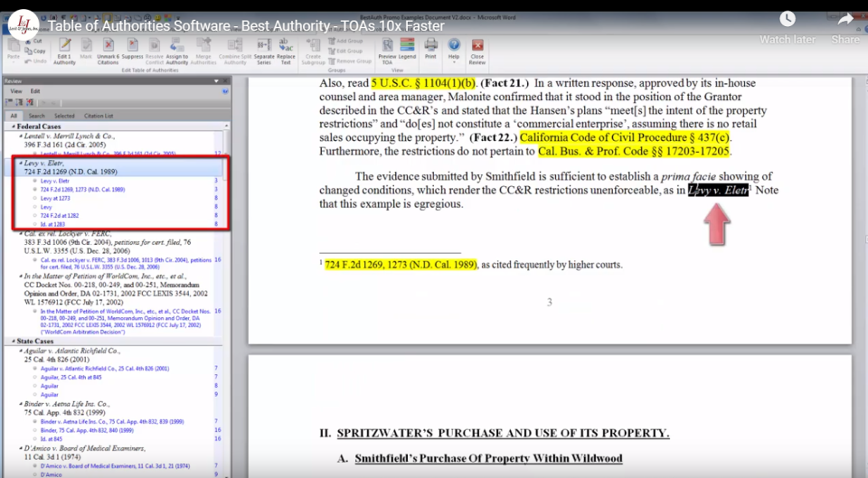This screenshot has height=478, width=868.
Task: Collapse Cal. ex rel. Lockyer v. FERC authority
Action: (21, 233)
